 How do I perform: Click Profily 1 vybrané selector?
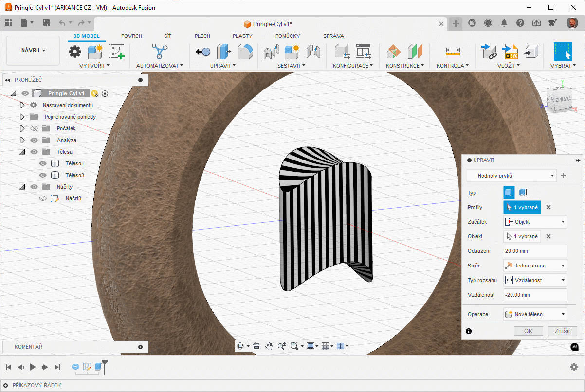(x=522, y=207)
